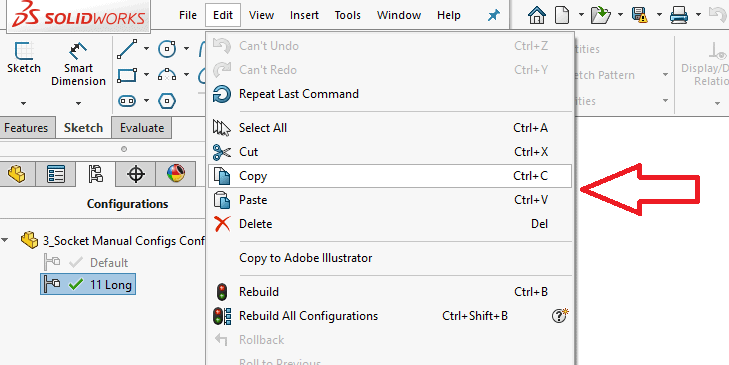This screenshot has width=729, height=365.
Task: Open the DisplayManager color ball tab
Action: click(x=176, y=174)
